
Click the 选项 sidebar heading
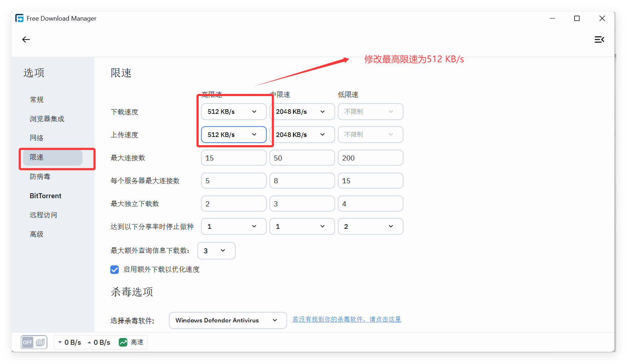(34, 73)
